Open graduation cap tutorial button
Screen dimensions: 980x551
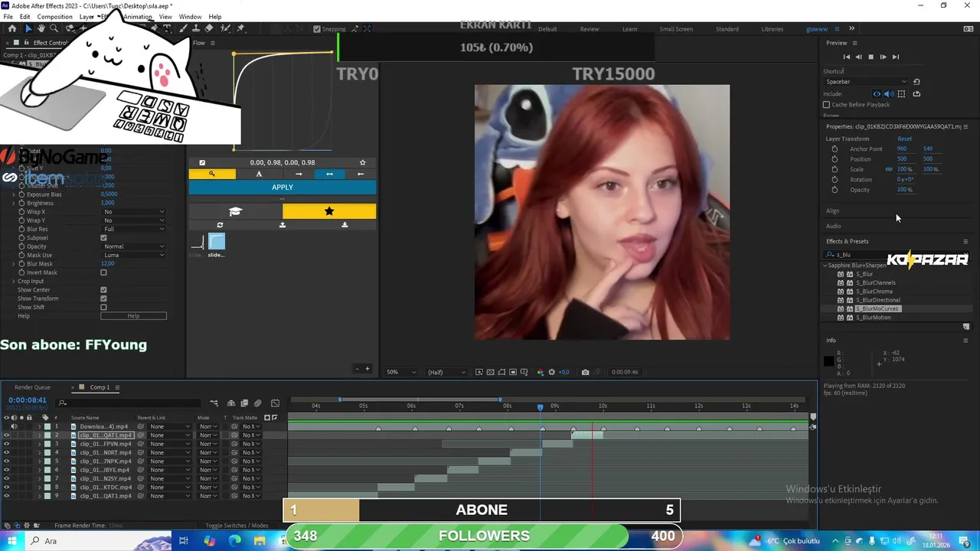point(235,211)
